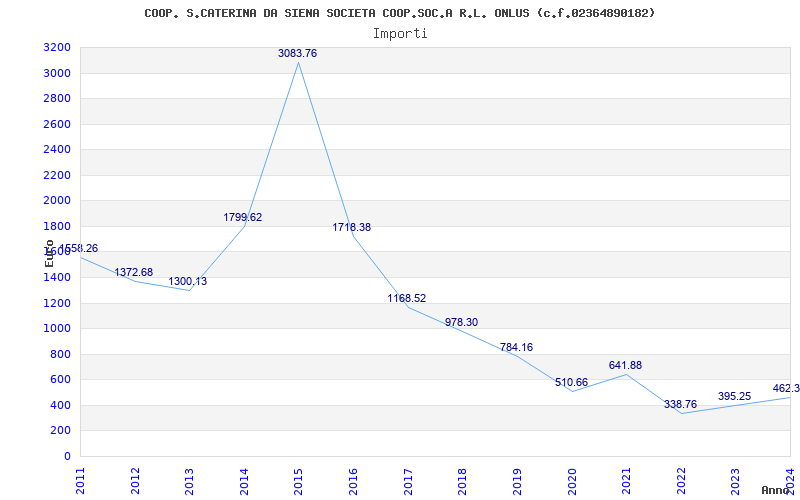Select the 800 y-axis value
Screen dimensions: 800x500
61,354
